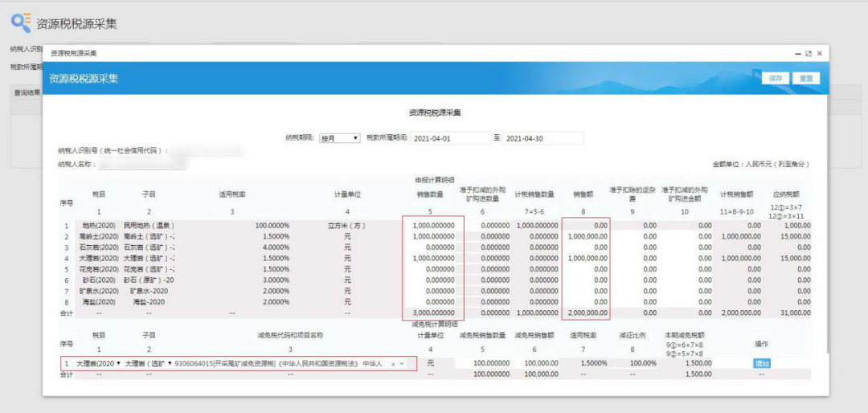Click the 海盐-2020 子目 cell
The height and width of the screenshot is (413, 868).
point(149,302)
